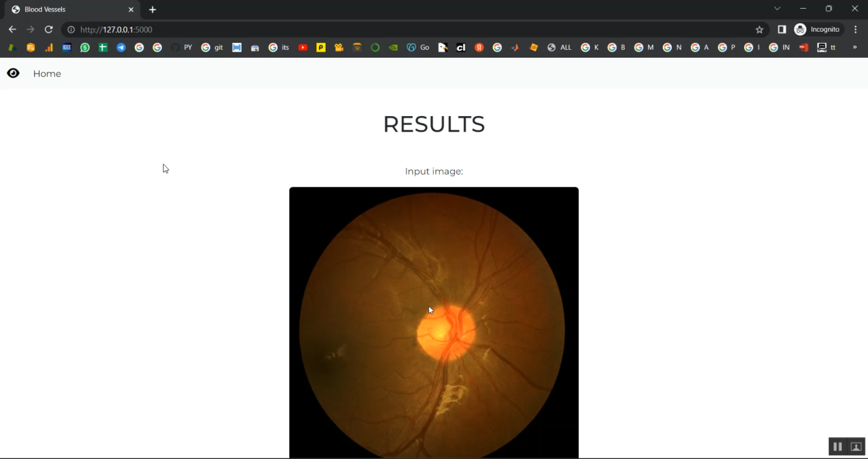The width and height of the screenshot is (868, 459).
Task: Click the orange bar chart analytics bookmark
Action: 49,47
